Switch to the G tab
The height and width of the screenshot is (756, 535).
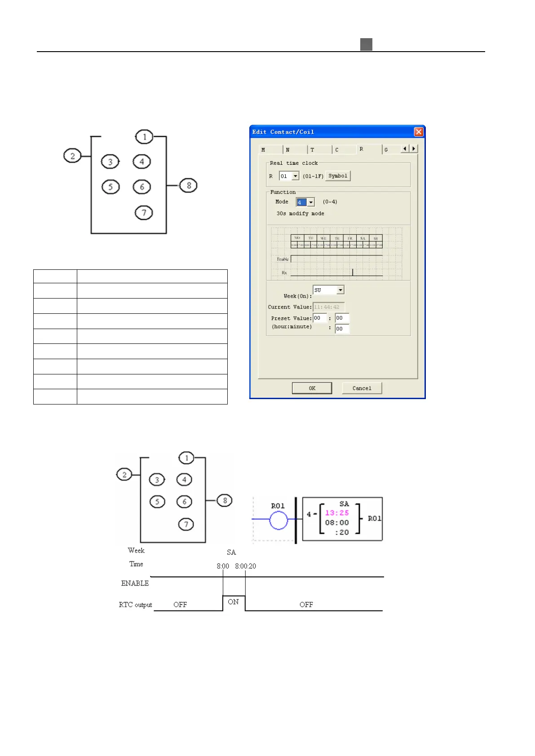tap(391, 150)
